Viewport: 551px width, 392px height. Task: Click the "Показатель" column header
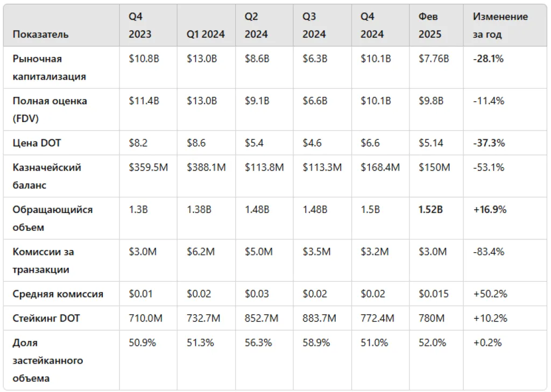[41, 34]
